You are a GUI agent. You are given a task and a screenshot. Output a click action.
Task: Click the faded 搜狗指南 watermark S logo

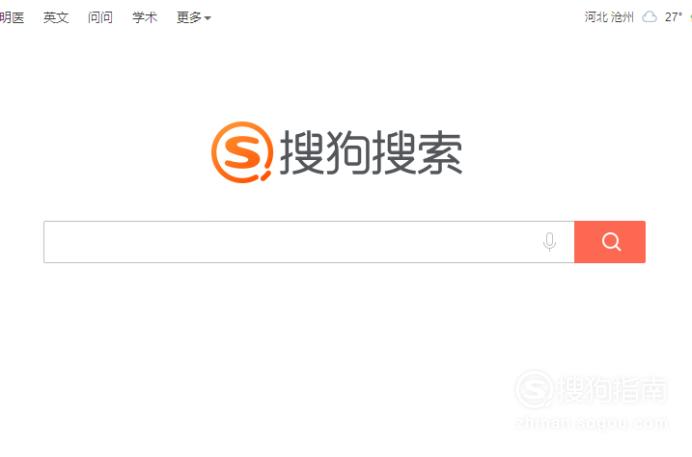pyautogui.click(x=534, y=390)
